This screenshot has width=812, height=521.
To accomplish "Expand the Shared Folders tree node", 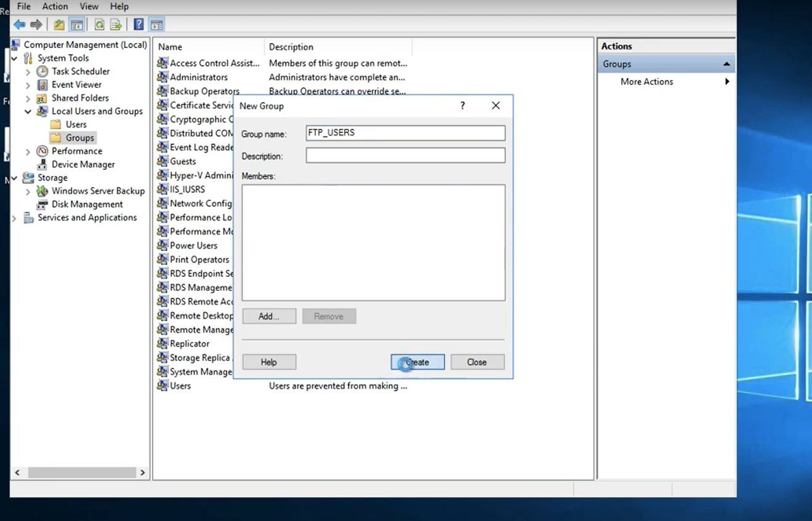I will tap(28, 98).
